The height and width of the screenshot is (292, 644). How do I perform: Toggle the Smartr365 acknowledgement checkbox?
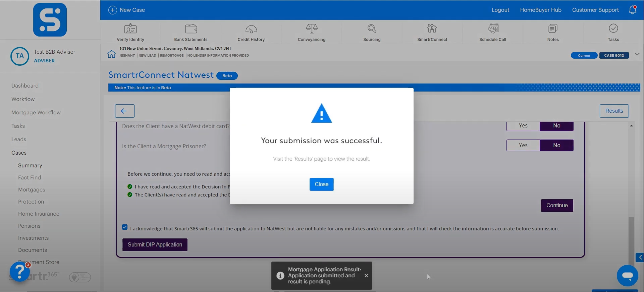click(x=125, y=227)
